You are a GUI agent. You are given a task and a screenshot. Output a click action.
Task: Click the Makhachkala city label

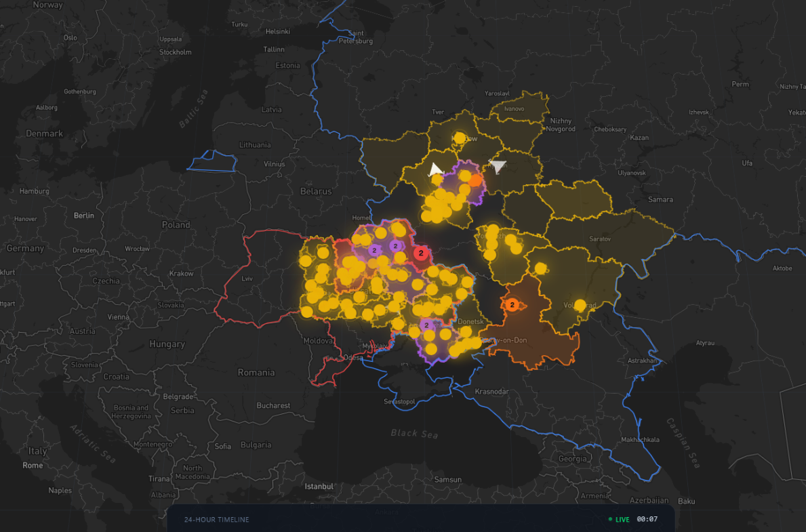640,439
